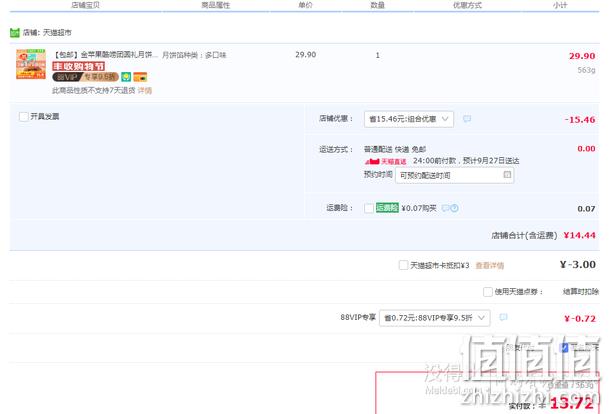Click the 88VIP 9.5折 badge

[85, 77]
